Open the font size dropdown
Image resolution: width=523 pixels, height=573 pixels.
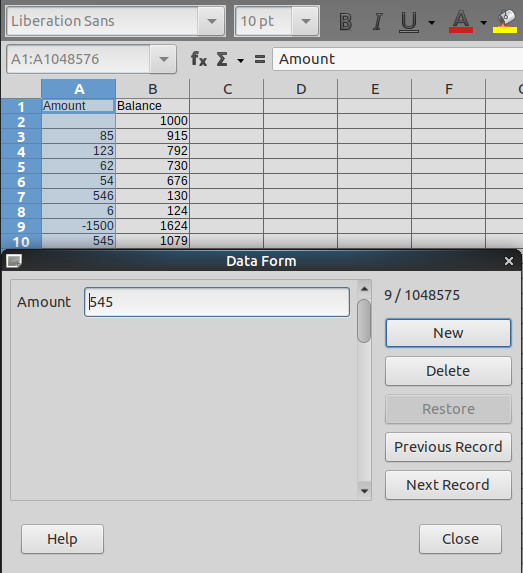(306, 21)
